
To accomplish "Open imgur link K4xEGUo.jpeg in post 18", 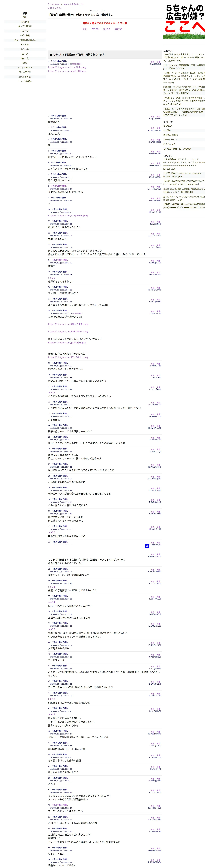I will pos(68,357).
